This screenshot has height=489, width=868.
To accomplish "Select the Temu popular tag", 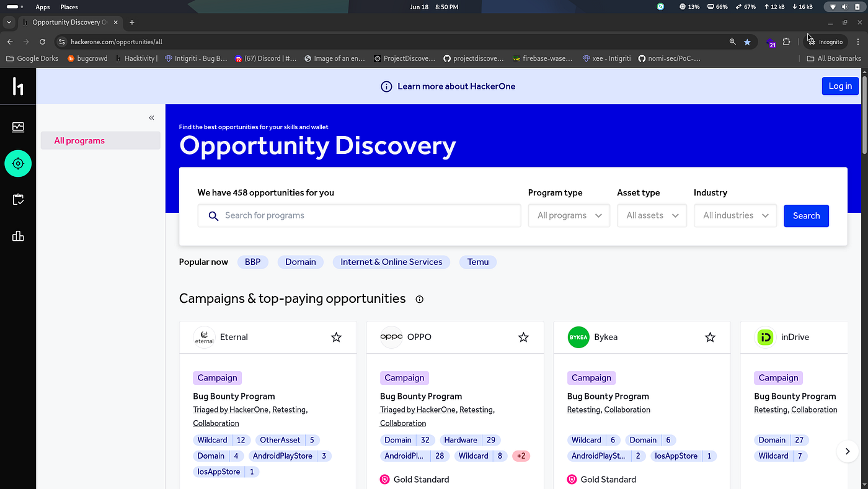I will (478, 262).
